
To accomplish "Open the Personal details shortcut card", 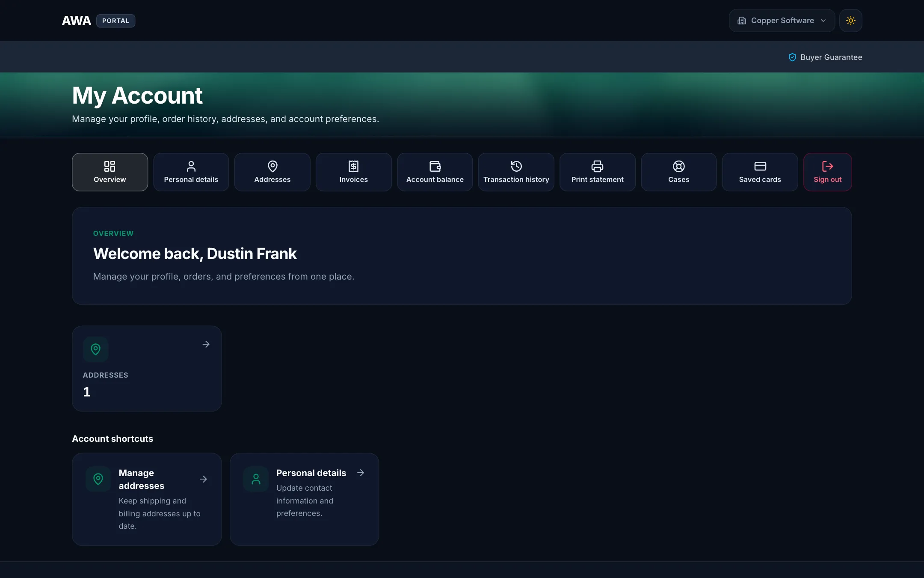I will click(305, 499).
